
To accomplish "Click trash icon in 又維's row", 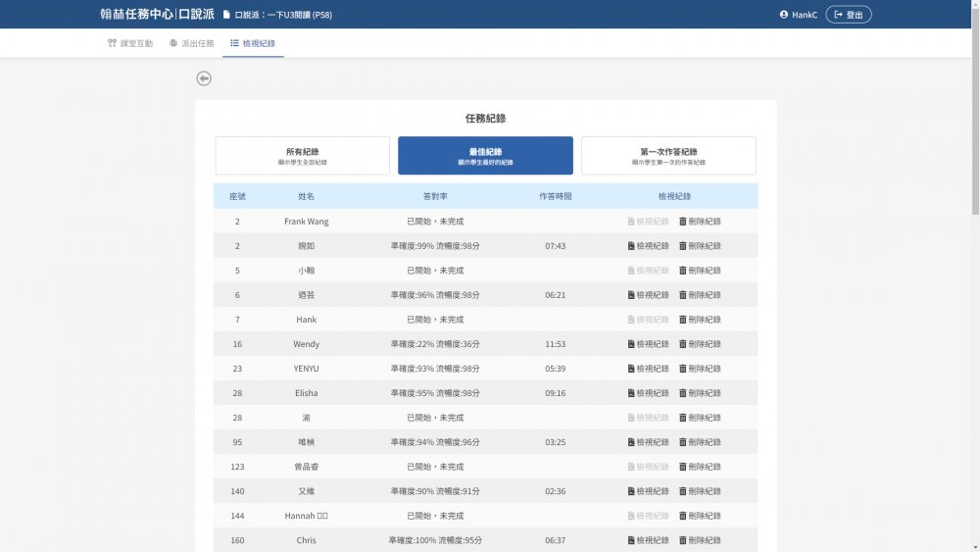I will point(683,491).
